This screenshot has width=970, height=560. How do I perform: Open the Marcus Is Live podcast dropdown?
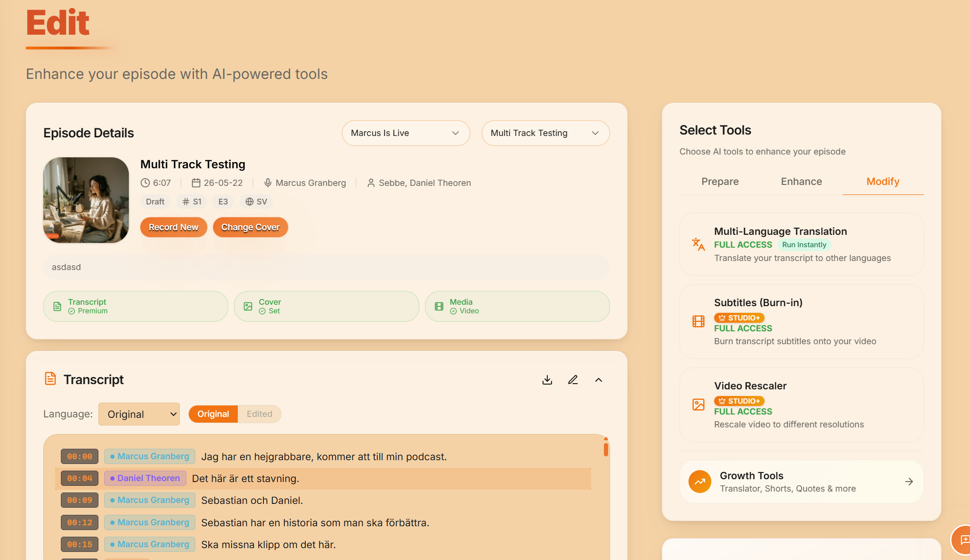406,133
